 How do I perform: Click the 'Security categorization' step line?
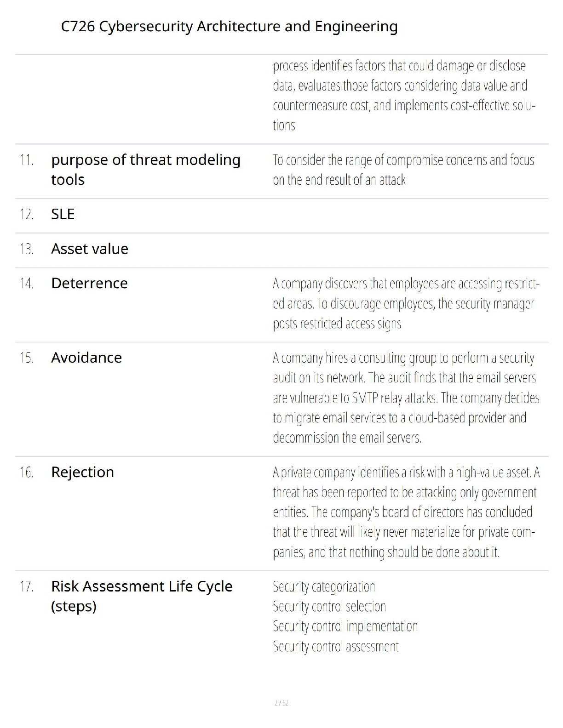(324, 587)
